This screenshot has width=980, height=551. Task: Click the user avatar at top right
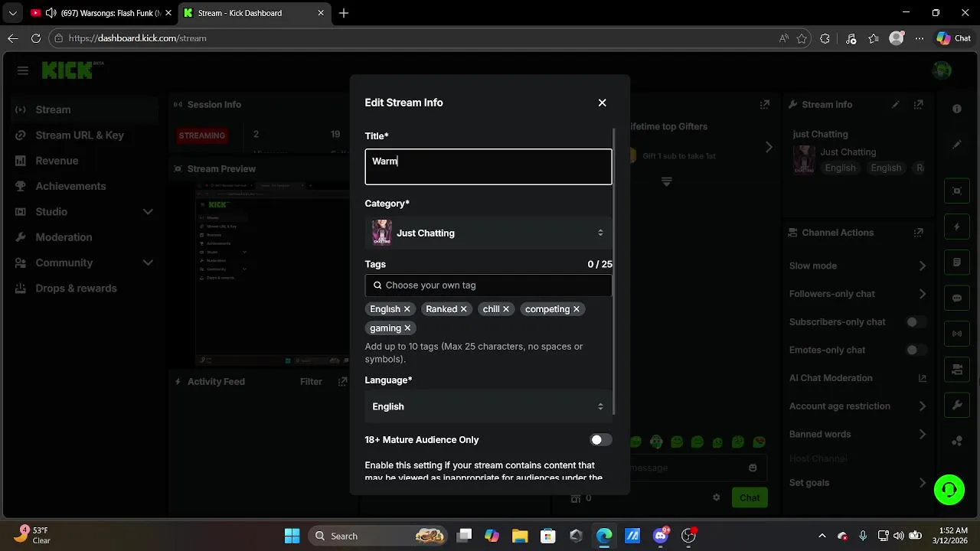[942, 70]
